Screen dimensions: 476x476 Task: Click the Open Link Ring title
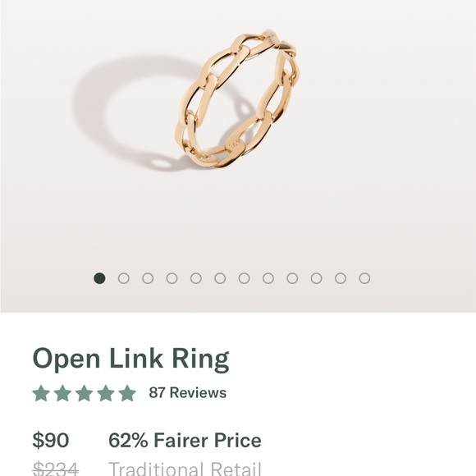coord(130,359)
